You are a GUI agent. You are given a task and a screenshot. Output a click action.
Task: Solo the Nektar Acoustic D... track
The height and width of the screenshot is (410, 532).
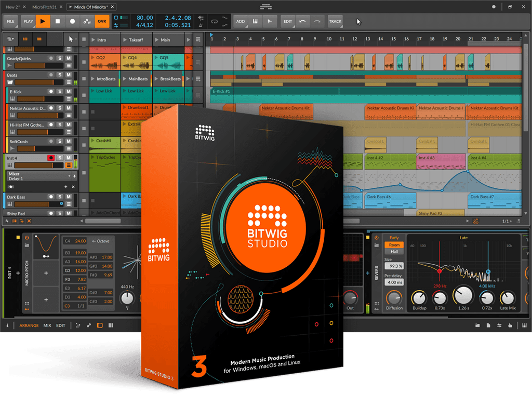60,108
